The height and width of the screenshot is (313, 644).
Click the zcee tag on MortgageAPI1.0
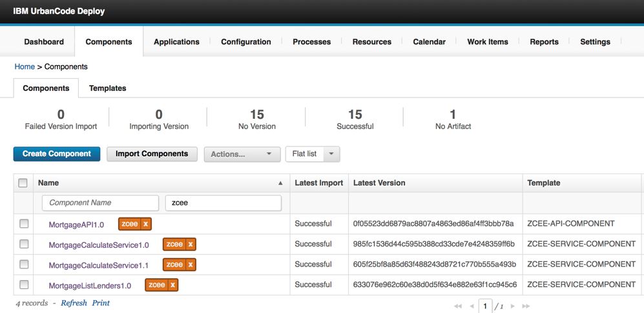pyautogui.click(x=130, y=225)
